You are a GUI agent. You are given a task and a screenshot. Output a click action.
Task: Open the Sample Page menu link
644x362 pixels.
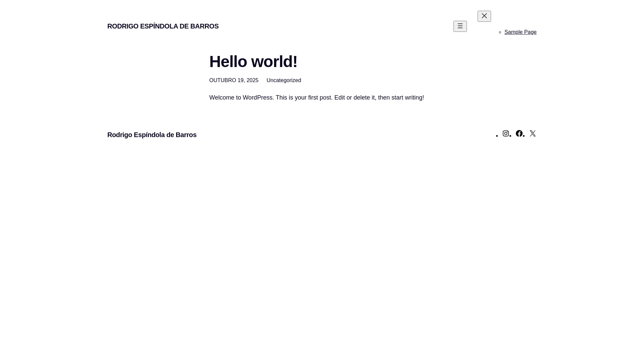520,32
